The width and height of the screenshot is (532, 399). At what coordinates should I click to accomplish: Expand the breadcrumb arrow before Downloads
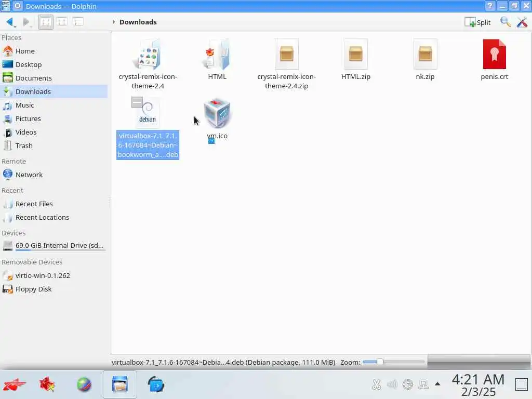click(x=114, y=22)
